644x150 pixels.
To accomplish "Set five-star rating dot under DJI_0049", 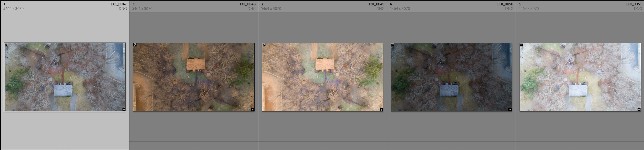I will click(x=333, y=146).
